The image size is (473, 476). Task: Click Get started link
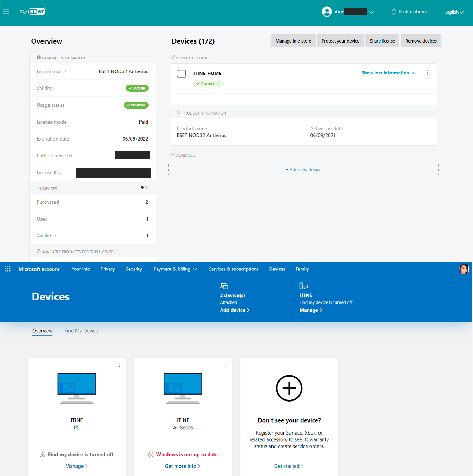(x=289, y=466)
